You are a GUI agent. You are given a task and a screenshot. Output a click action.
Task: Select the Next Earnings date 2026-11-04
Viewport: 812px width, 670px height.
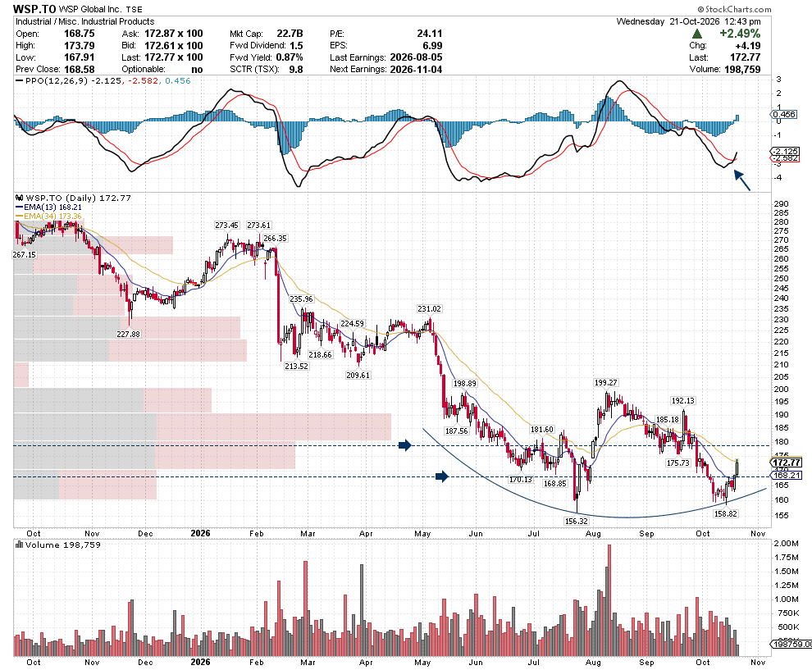coord(416,70)
